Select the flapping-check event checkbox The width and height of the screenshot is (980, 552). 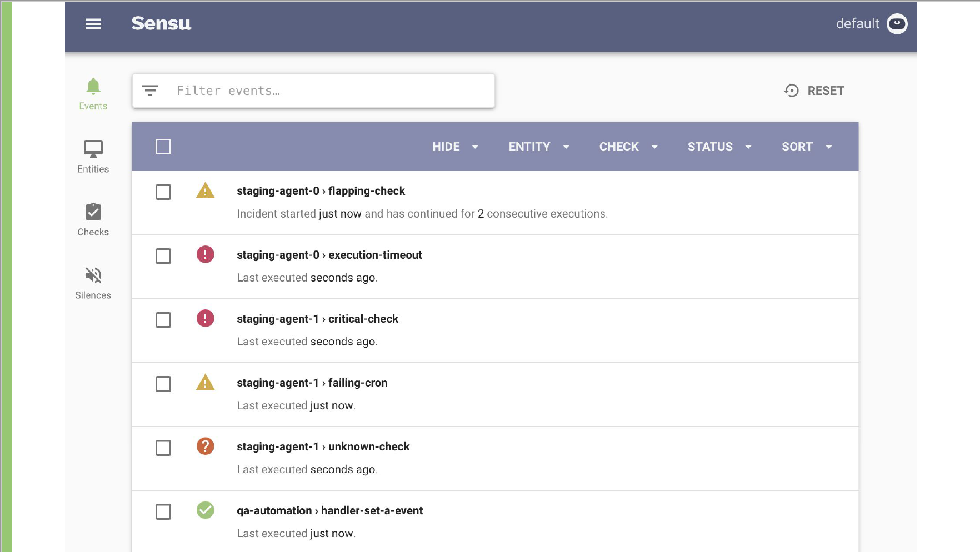pyautogui.click(x=163, y=192)
